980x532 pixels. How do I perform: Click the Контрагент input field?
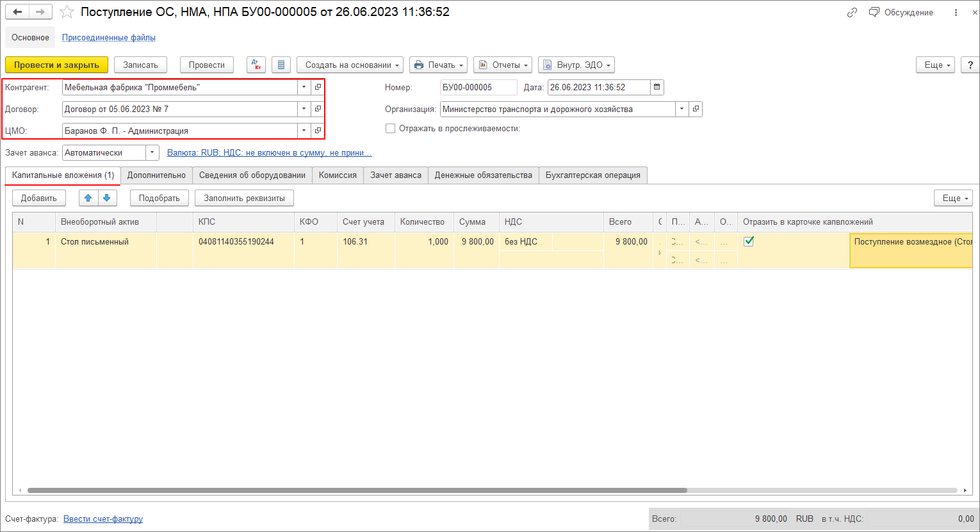point(180,87)
